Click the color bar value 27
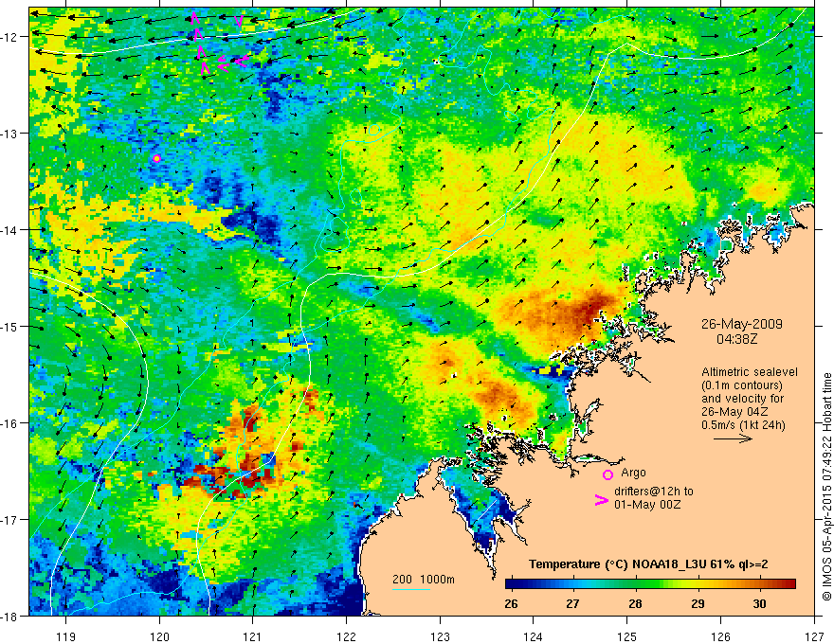Screen dimensions: 834x644 coord(572,603)
